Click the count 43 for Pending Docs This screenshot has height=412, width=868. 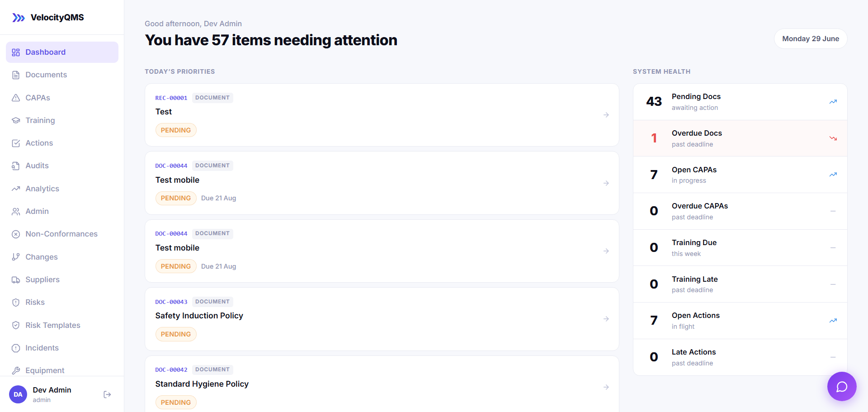tap(654, 102)
